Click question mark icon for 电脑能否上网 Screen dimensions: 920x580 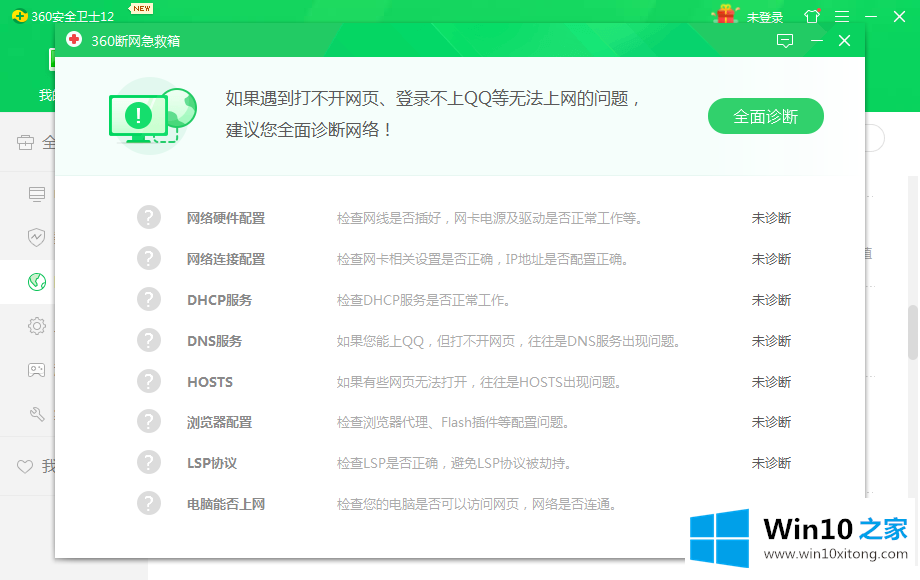pyautogui.click(x=149, y=503)
